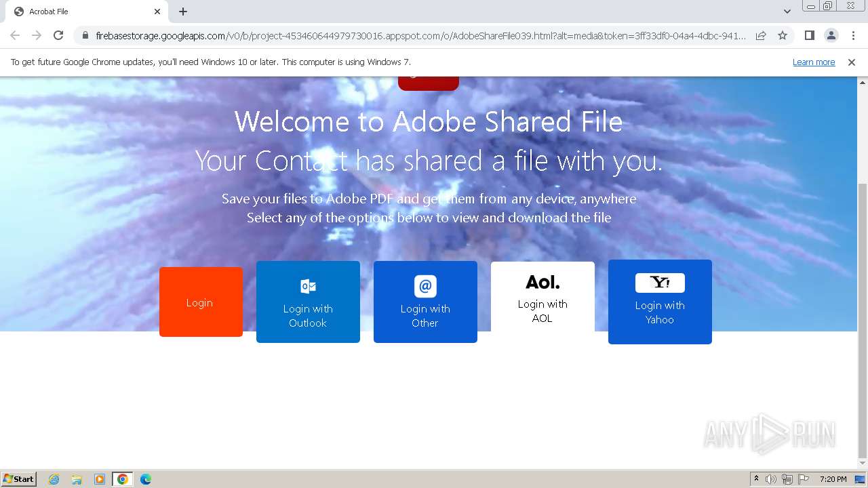This screenshot has width=868, height=488.
Task: Open the Learn more link
Action: pyautogui.click(x=814, y=62)
